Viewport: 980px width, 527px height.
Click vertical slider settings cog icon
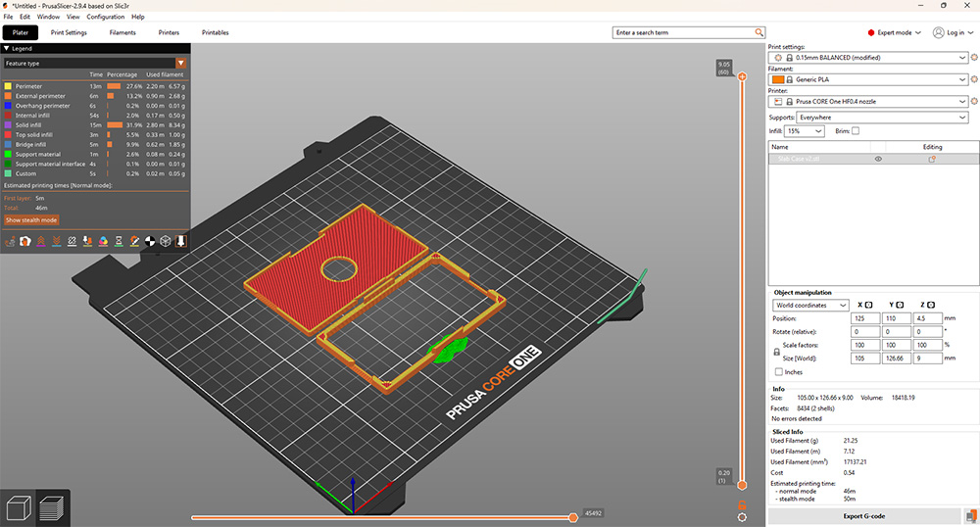pyautogui.click(x=742, y=517)
